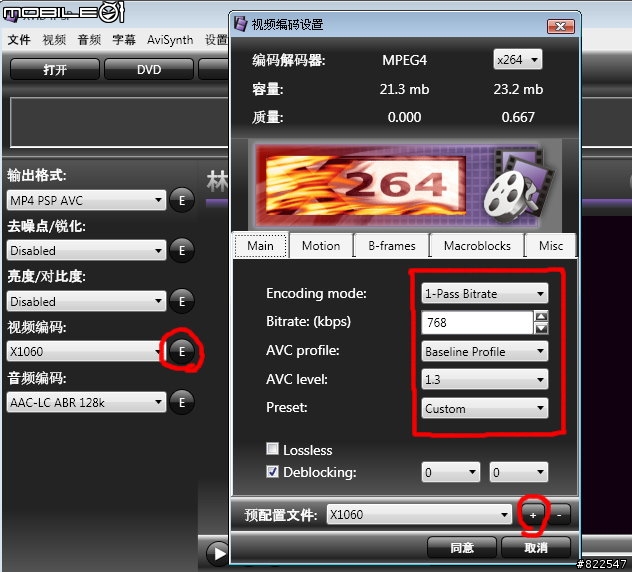
Task: Click play button in main window
Action: point(218,553)
